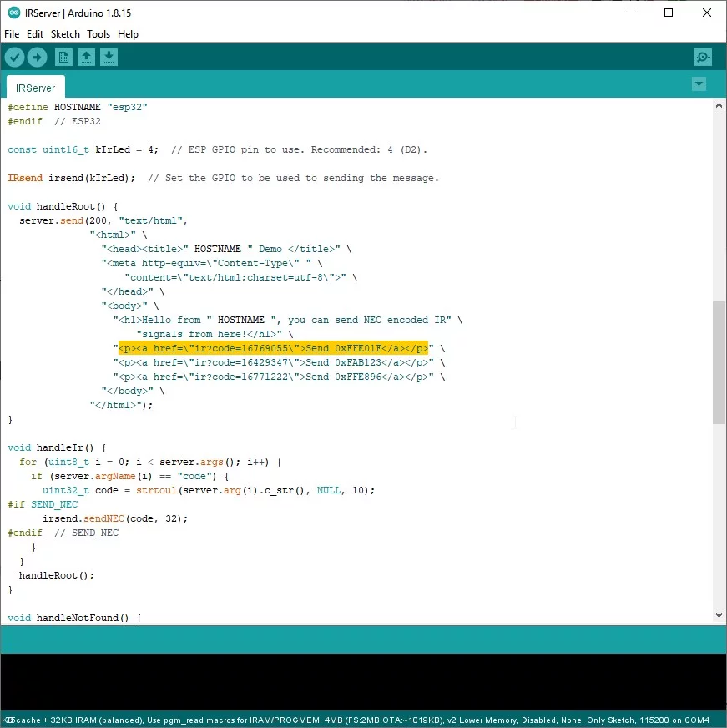The image size is (727, 728).
Task: Open the Help menu
Action: pyautogui.click(x=128, y=34)
